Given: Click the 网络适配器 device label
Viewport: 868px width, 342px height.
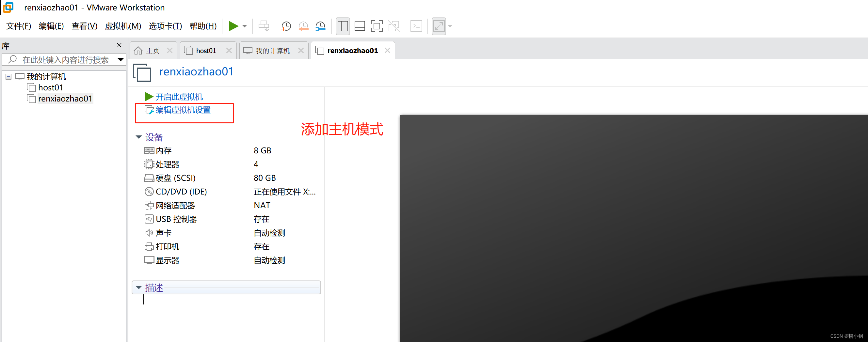Looking at the screenshot, I should (x=175, y=206).
